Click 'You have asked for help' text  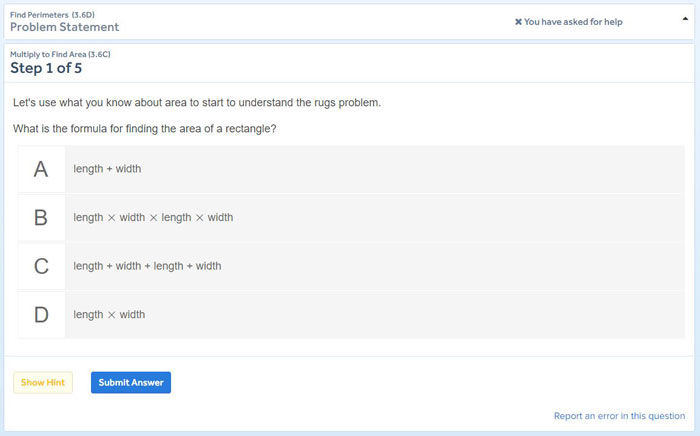click(573, 22)
